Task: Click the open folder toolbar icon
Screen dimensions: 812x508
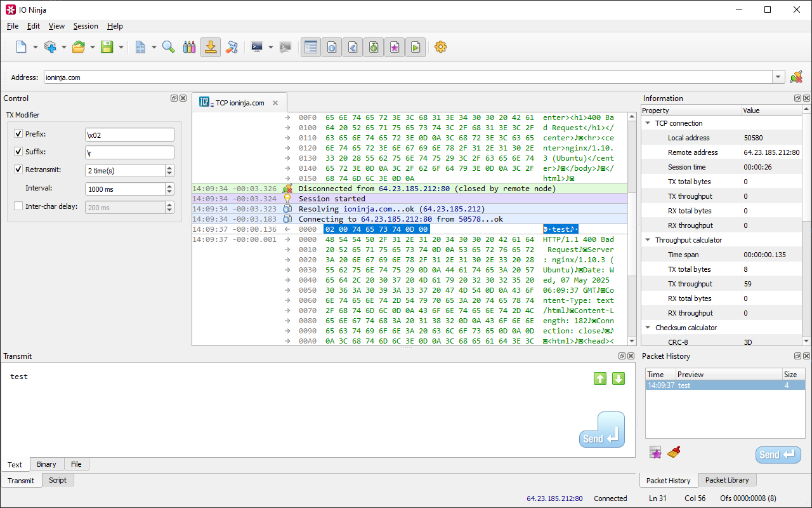Action: click(79, 47)
